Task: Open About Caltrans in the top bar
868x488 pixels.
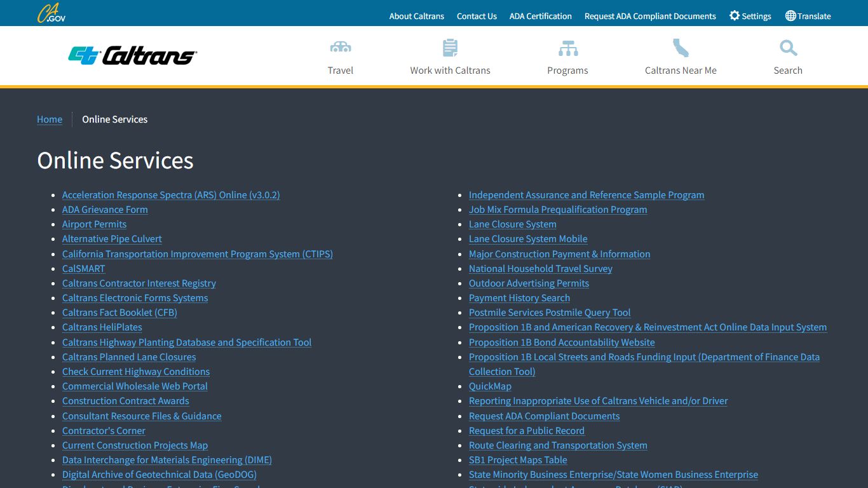Action: tap(417, 16)
